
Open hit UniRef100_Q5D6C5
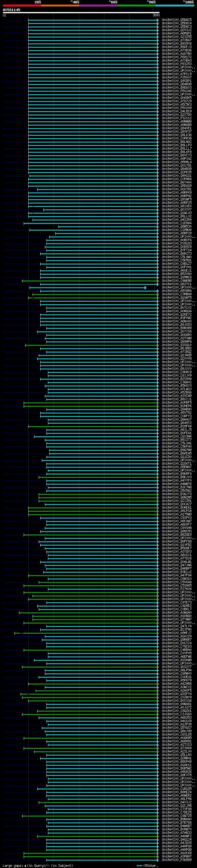[177, 20]
